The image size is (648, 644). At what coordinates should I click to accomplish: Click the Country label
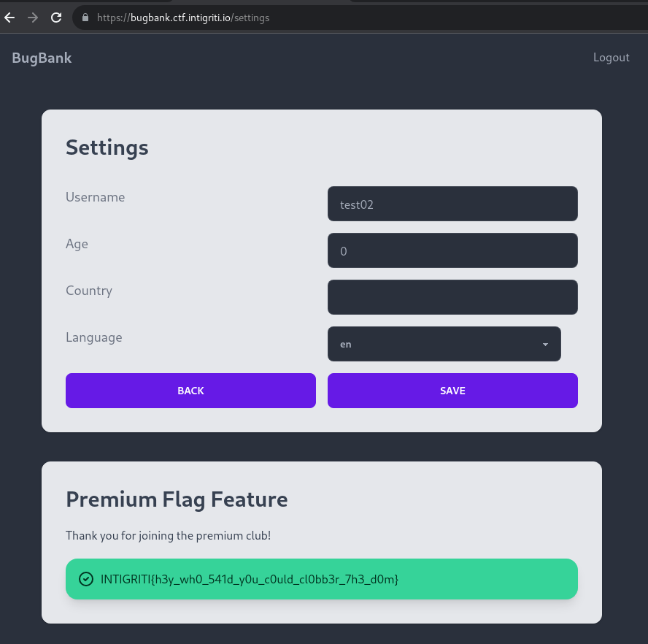click(x=89, y=291)
